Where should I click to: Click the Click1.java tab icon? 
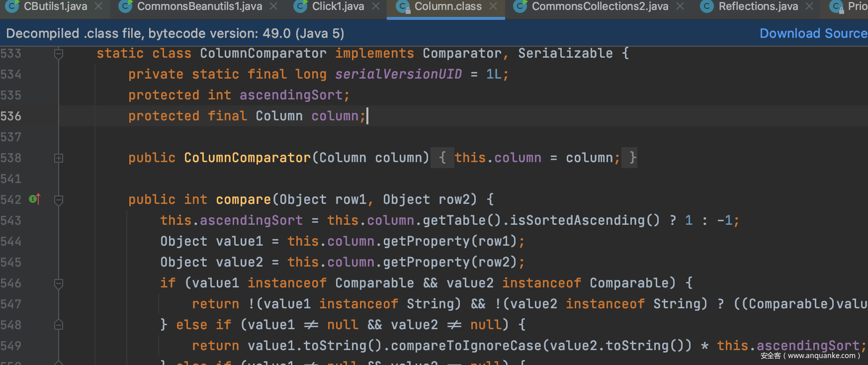tap(300, 6)
